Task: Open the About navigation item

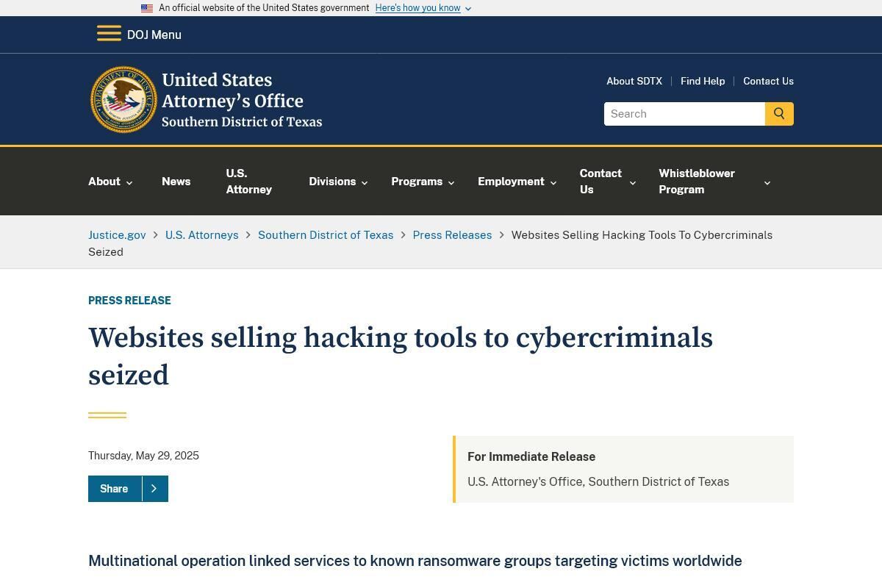Action: click(x=104, y=182)
